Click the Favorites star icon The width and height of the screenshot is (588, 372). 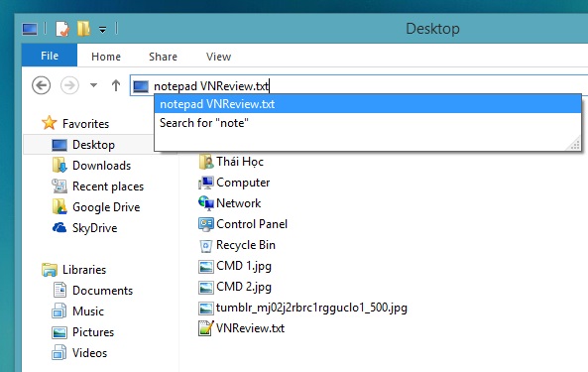50,123
